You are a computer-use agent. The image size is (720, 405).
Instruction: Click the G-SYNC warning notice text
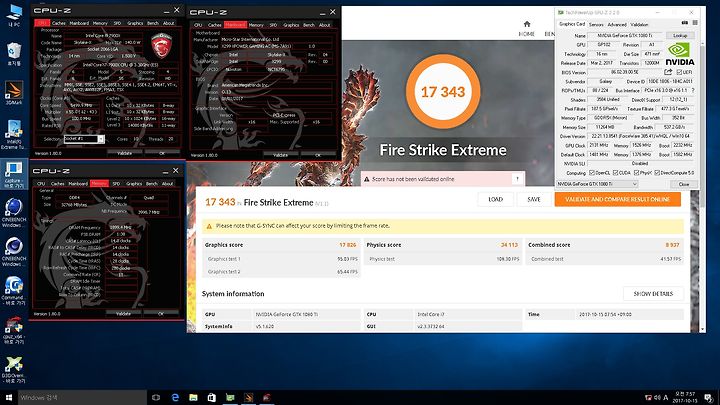pyautogui.click(x=303, y=226)
